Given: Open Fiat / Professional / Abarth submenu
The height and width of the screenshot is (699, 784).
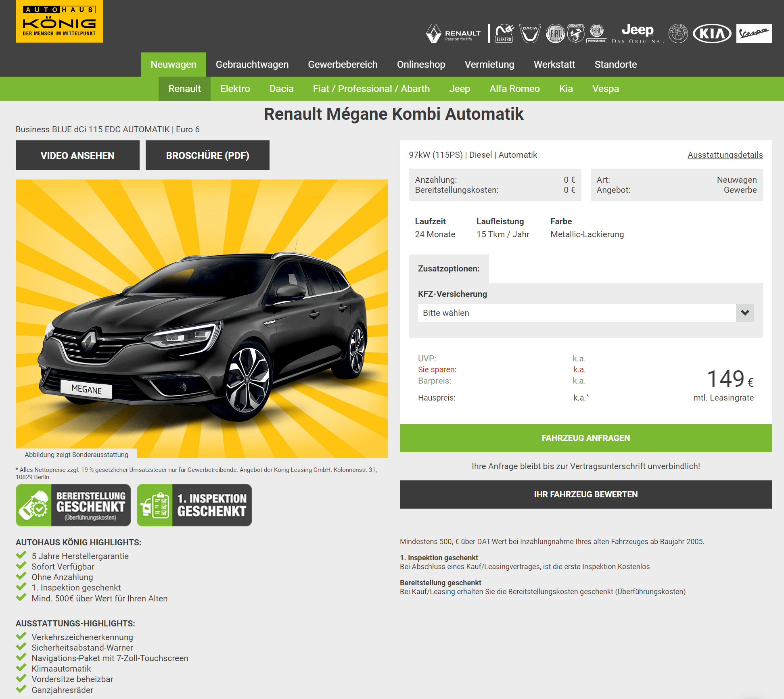Looking at the screenshot, I should pyautogui.click(x=372, y=89).
